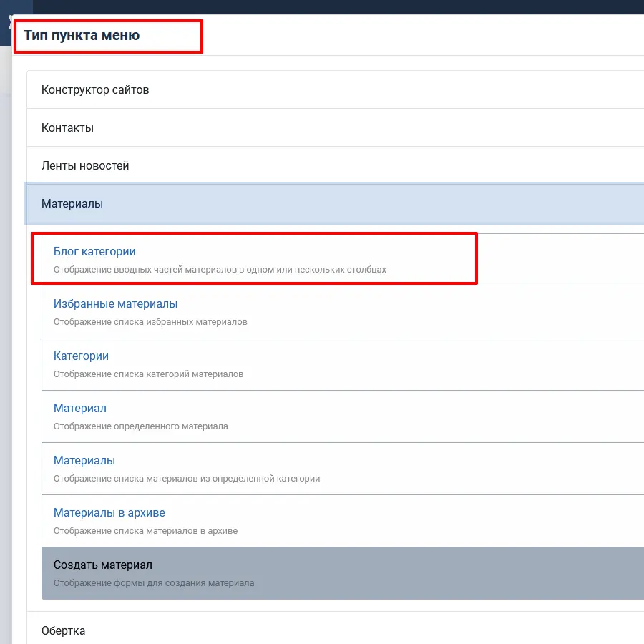Expand the Контакты accordion section
The width and height of the screenshot is (644, 644).
67,128
